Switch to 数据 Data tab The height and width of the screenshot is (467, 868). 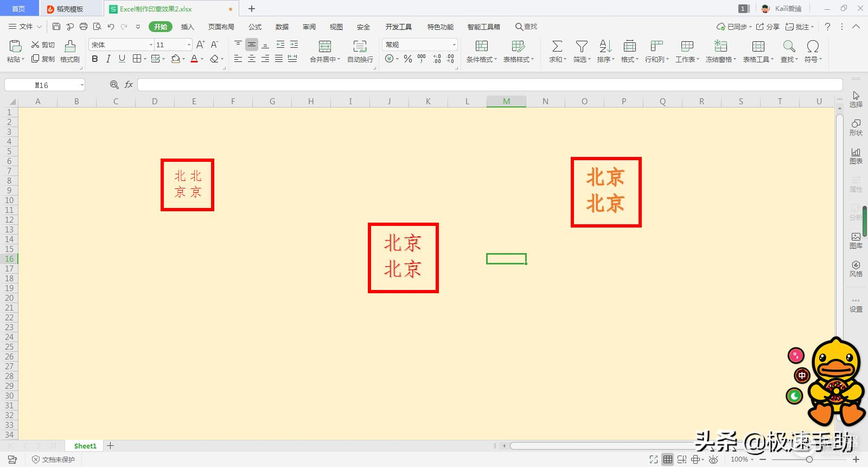point(282,27)
